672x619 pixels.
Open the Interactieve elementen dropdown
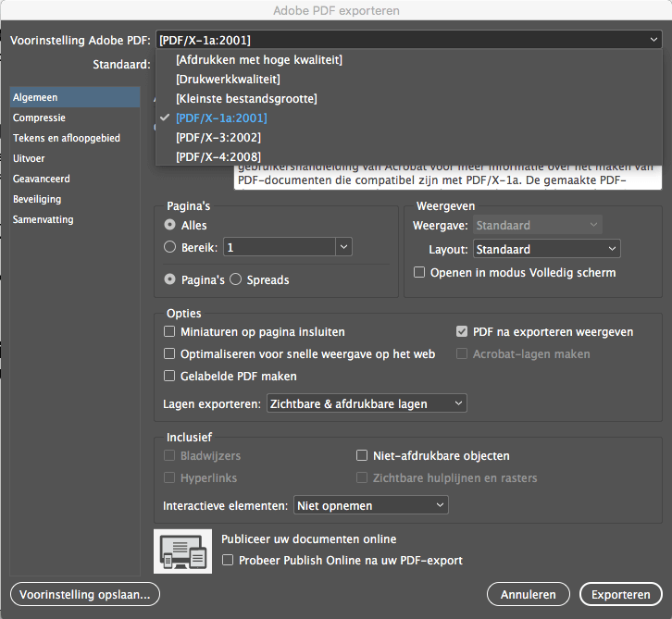point(371,505)
